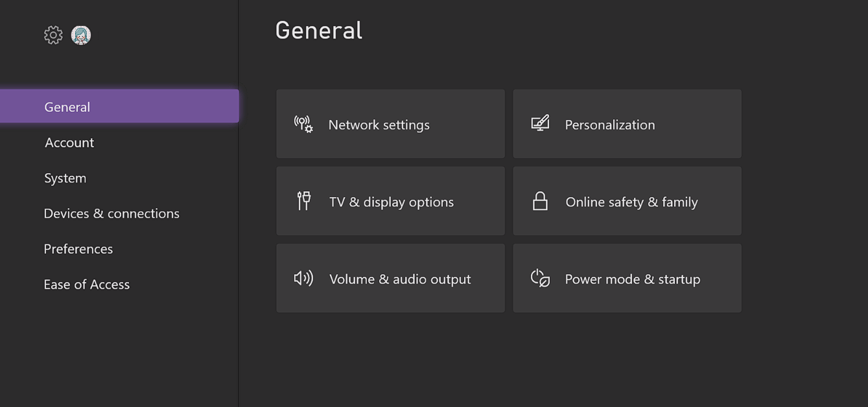
Task: Open the Network settings label
Action: tap(379, 125)
